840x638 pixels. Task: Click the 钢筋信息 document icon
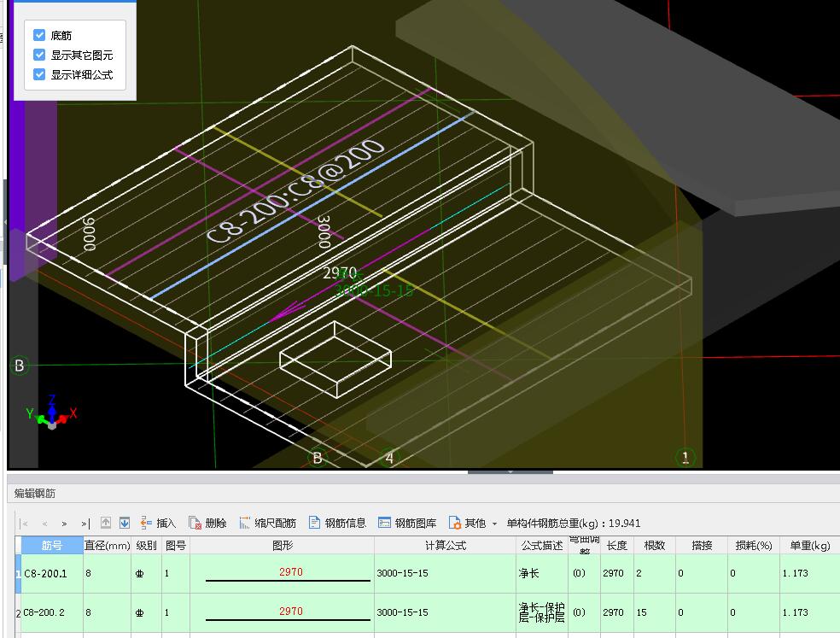click(x=314, y=523)
